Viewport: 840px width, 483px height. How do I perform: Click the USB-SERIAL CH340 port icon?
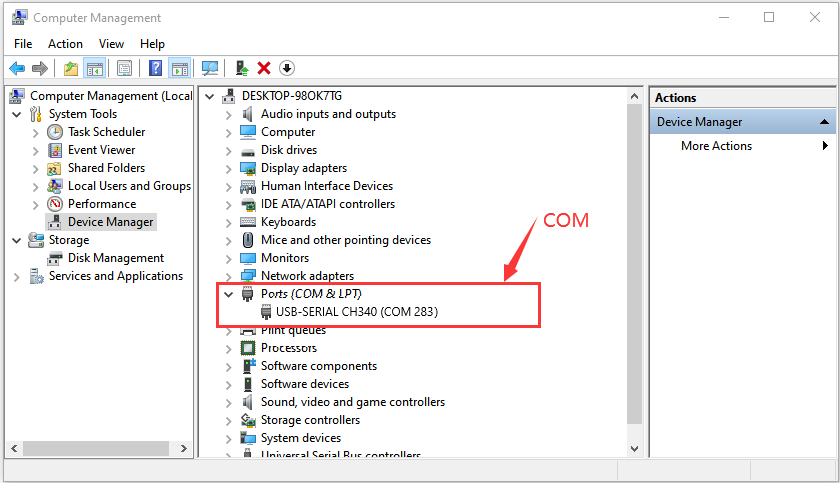coord(266,312)
